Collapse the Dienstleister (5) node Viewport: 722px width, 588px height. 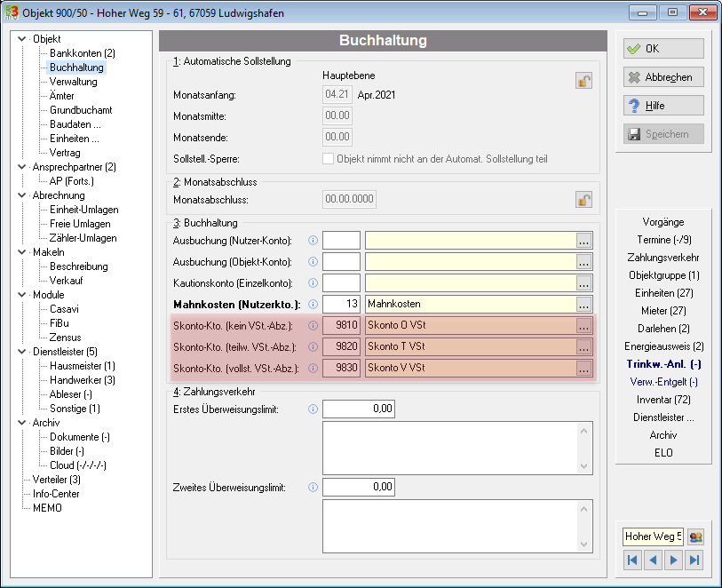point(21,352)
